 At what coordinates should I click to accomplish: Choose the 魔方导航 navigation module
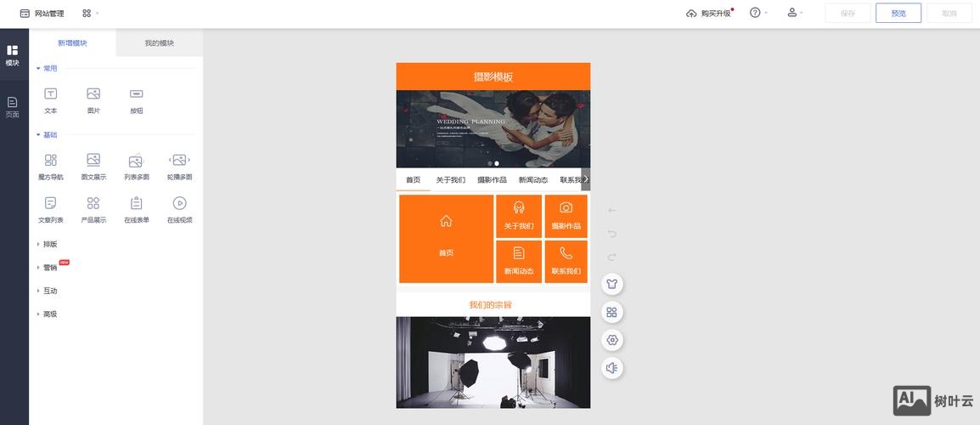pos(51,166)
